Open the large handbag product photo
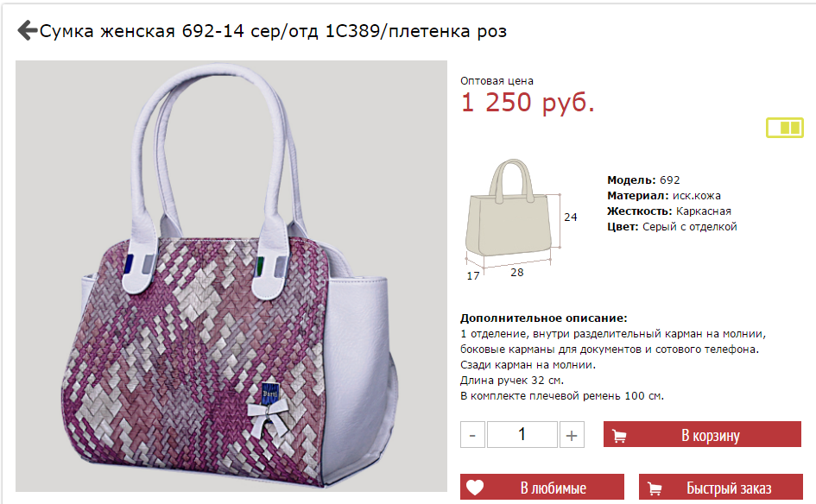Image resolution: width=816 pixels, height=504 pixels. pos(231,275)
